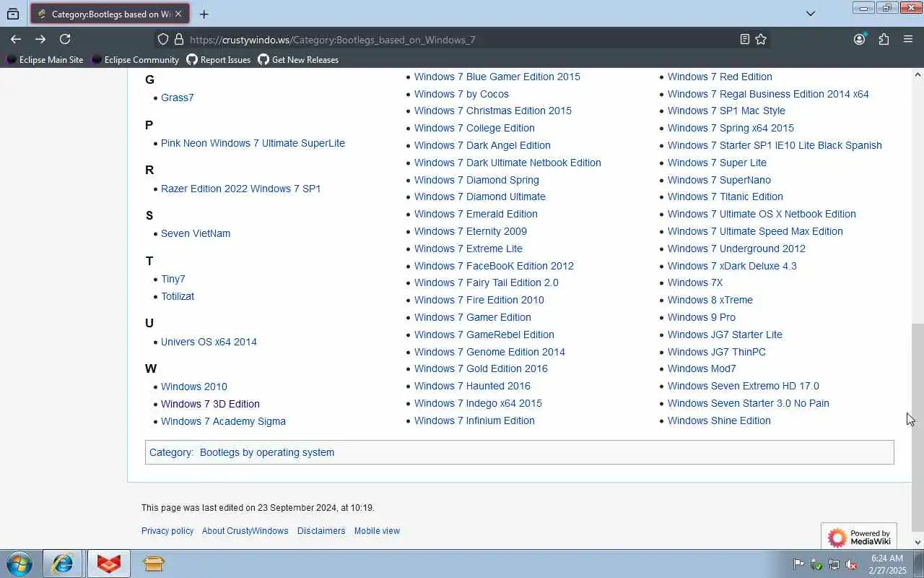Toggle reader view icon
The height and width of the screenshot is (578, 924).
[744, 39]
